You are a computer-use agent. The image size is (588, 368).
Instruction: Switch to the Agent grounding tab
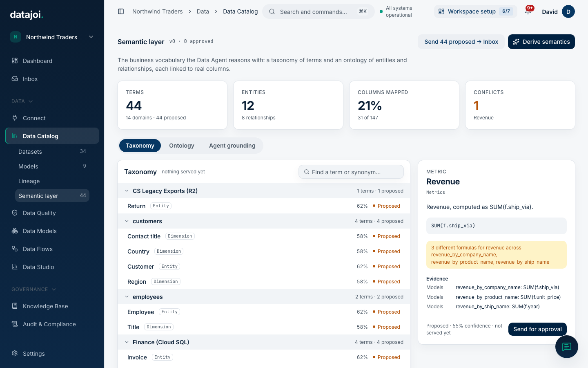232,146
